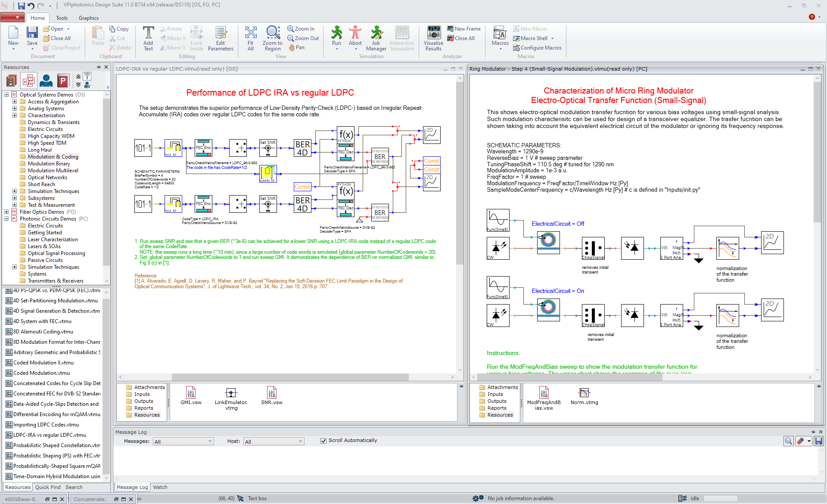Switch to the Graphics ribbon tab
Viewport: 827px width, 504px height.
pyautogui.click(x=89, y=18)
